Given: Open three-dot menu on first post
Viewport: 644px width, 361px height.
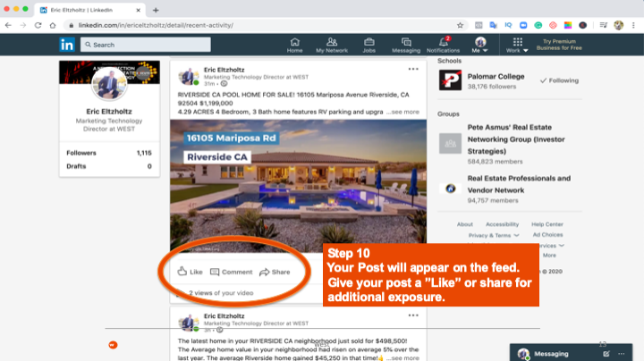Looking at the screenshot, I should pos(412,69).
